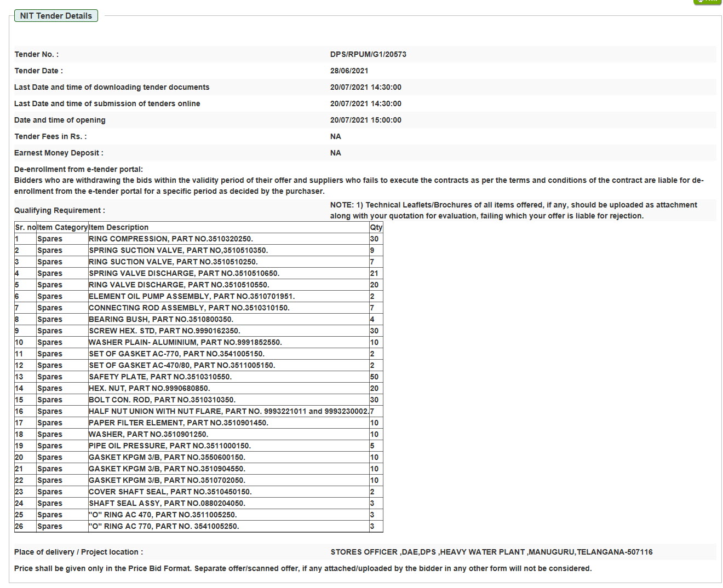Select GASKET KPGM 3/B, PART NO.3510904550 cell

point(228,469)
